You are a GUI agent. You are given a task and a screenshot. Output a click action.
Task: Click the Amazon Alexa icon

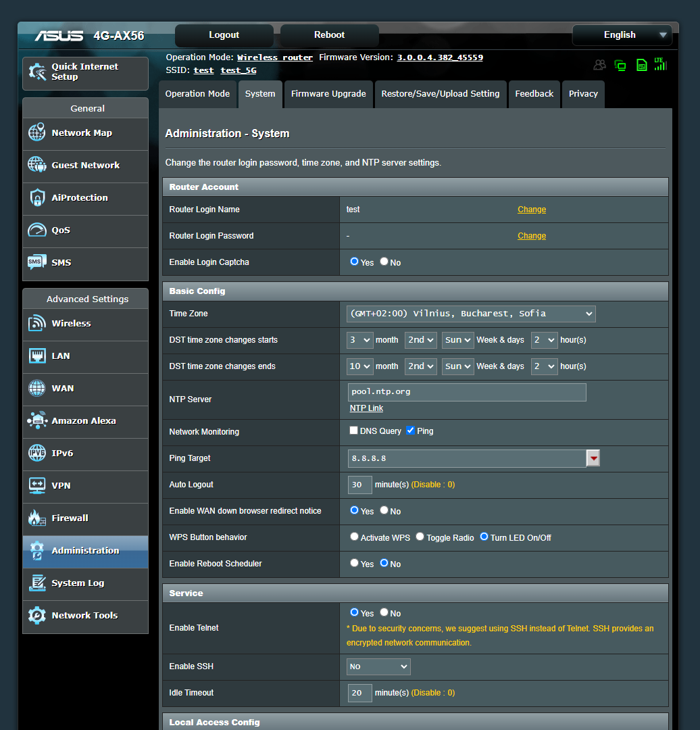[x=36, y=420]
